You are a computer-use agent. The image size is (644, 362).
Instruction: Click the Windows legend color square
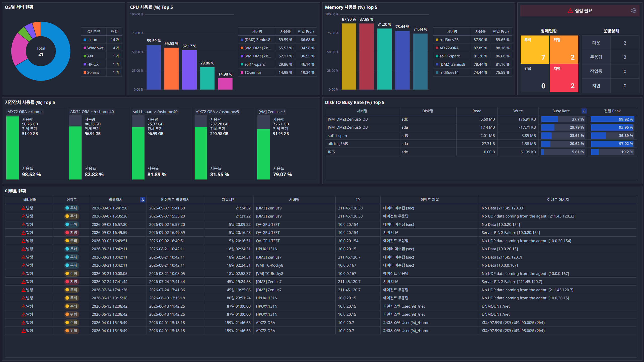point(85,48)
